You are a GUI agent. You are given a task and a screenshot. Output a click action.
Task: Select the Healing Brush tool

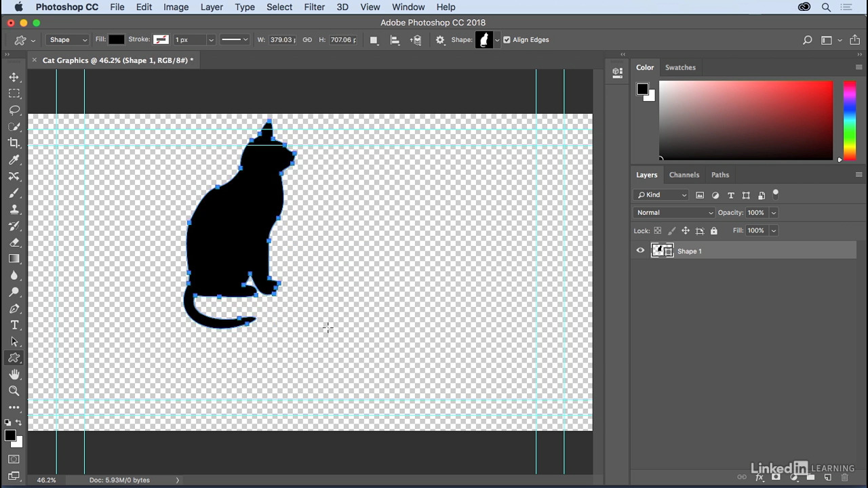click(x=14, y=176)
